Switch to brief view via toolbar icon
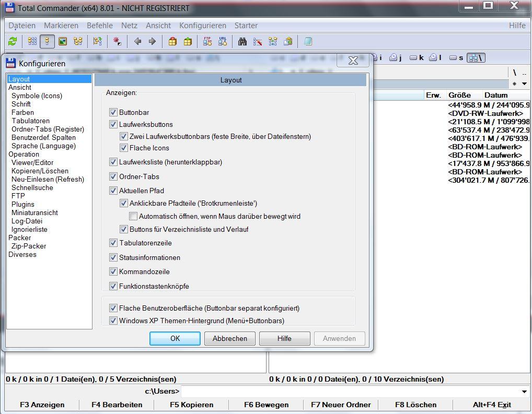This screenshot has width=532, height=414. [32, 41]
